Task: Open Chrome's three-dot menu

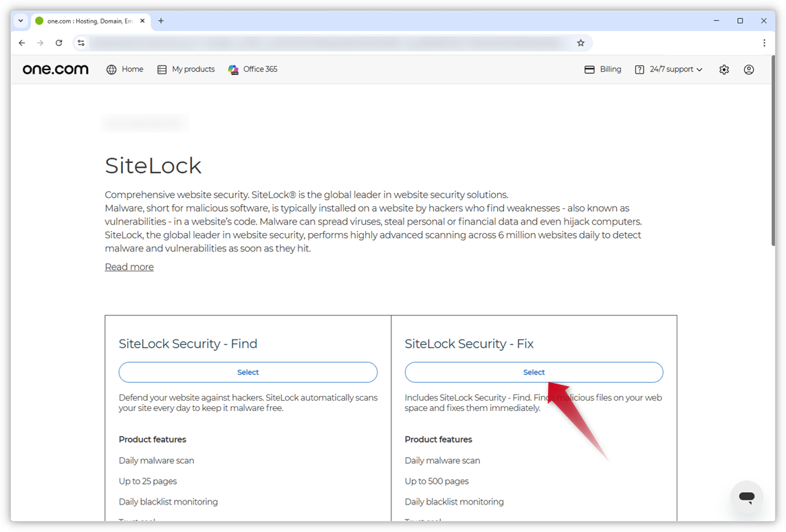Action: pyautogui.click(x=764, y=43)
